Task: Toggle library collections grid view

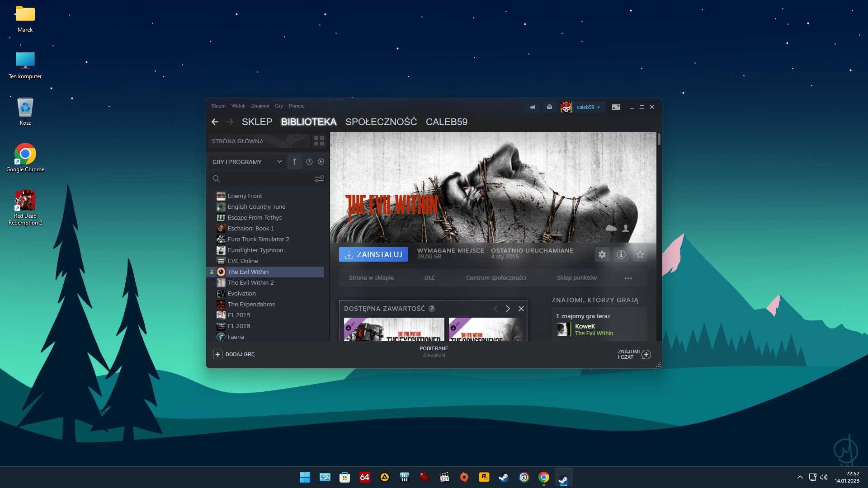Action: tap(319, 141)
